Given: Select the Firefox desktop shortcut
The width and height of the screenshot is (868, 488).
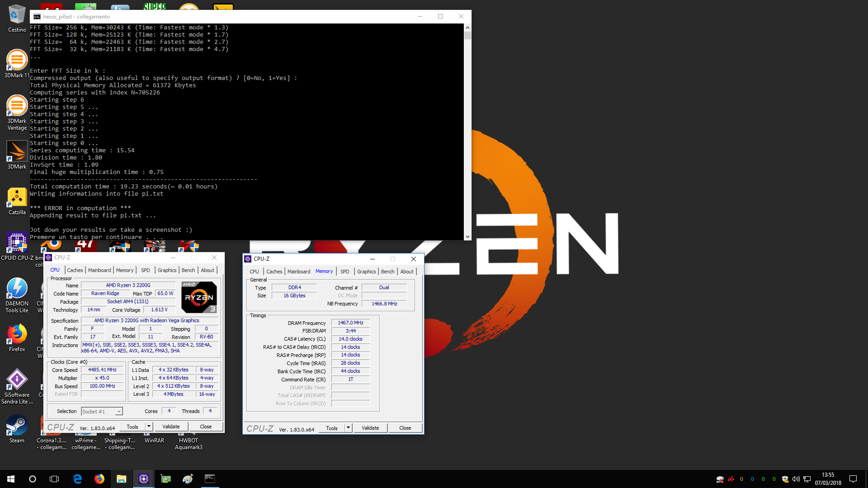Looking at the screenshot, I should (17, 338).
